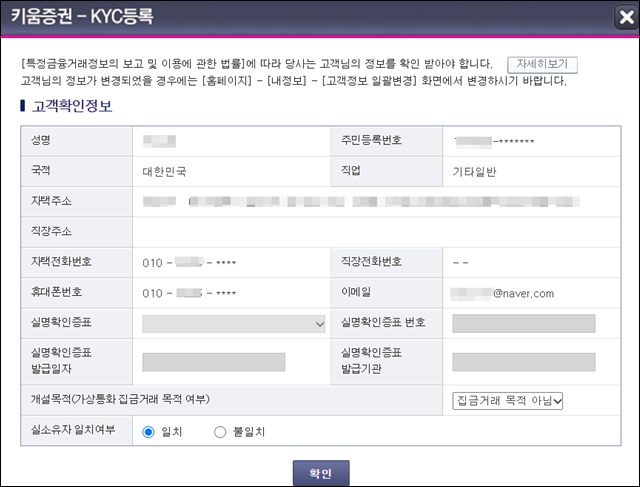
Task: Click the 자택전화번호 label cell
Action: tap(77, 262)
